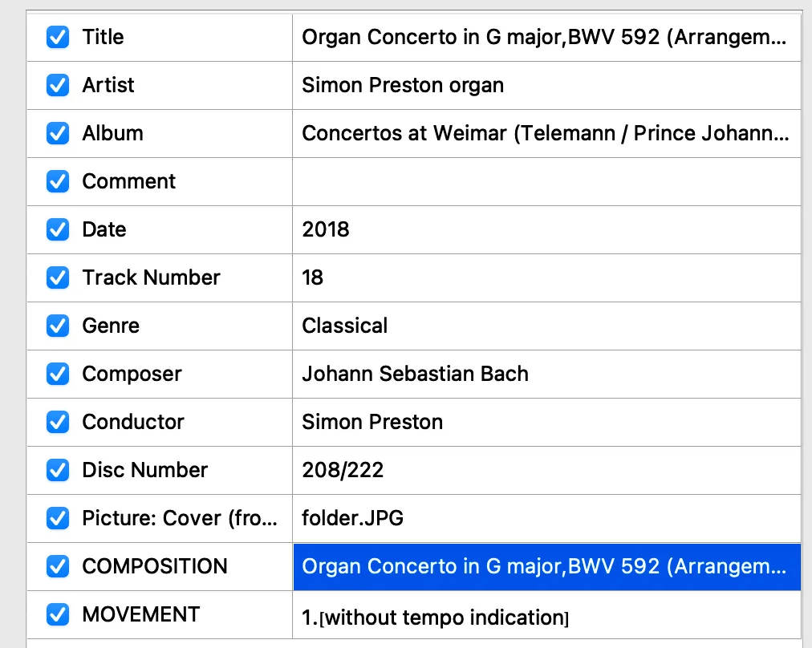This screenshot has height=648, width=812.
Task: Click the highlighted COMPOSITION value cell
Action: 546,566
